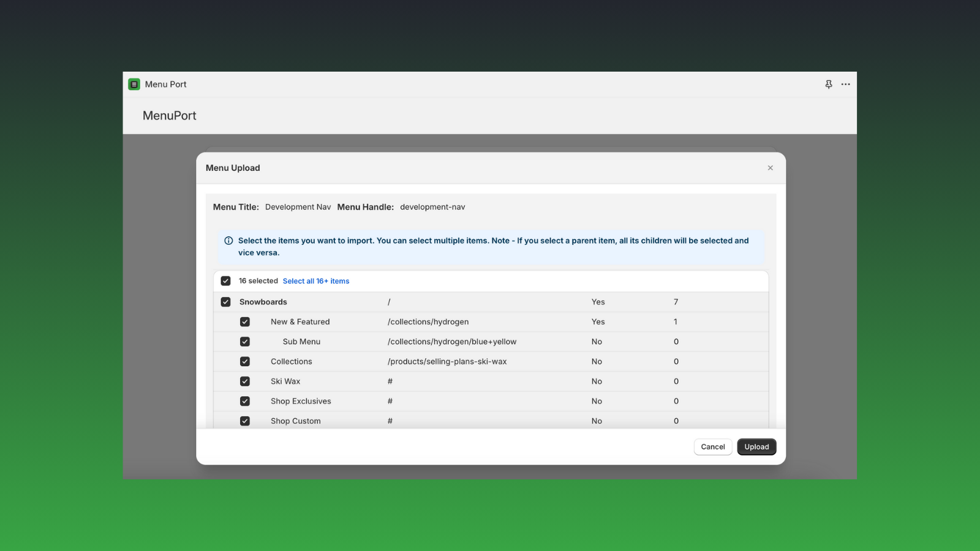The width and height of the screenshot is (980, 551).
Task: Click the Snowboards row title
Action: [263, 302]
